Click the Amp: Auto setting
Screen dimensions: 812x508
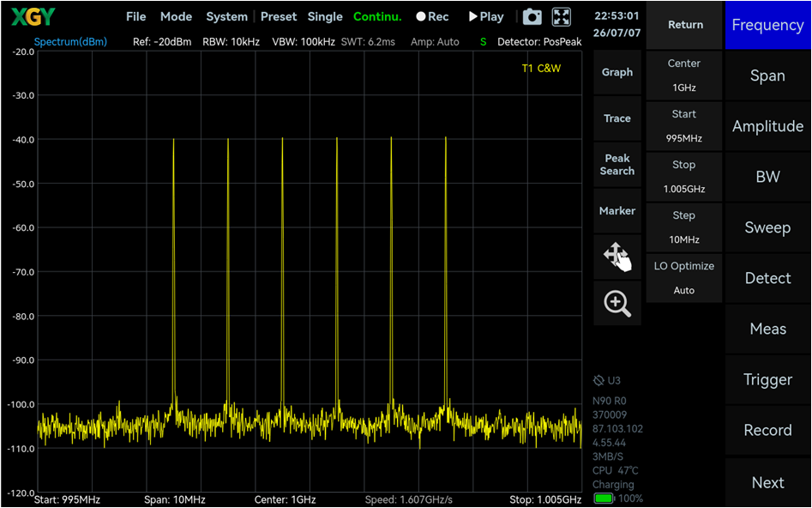click(x=435, y=42)
